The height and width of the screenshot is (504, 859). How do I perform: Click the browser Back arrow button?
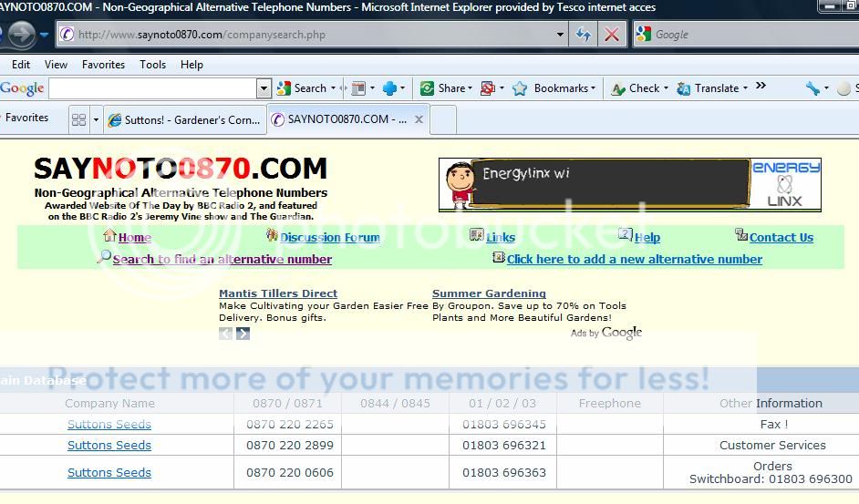point(21,35)
